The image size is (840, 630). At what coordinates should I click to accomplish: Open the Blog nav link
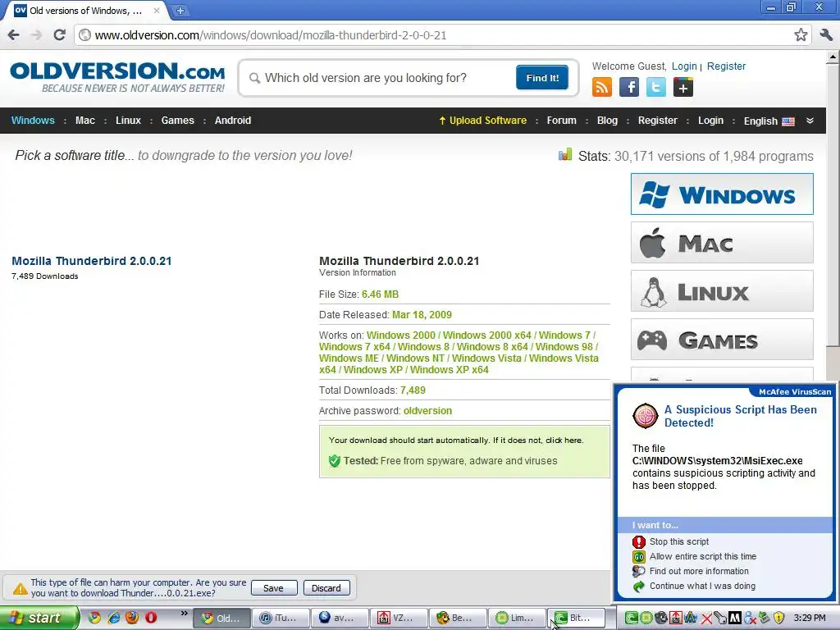(607, 121)
